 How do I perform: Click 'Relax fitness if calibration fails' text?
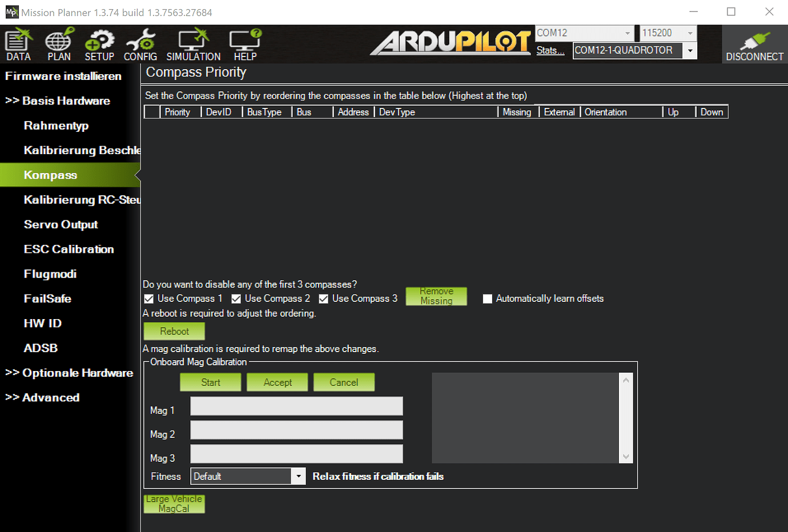click(378, 476)
